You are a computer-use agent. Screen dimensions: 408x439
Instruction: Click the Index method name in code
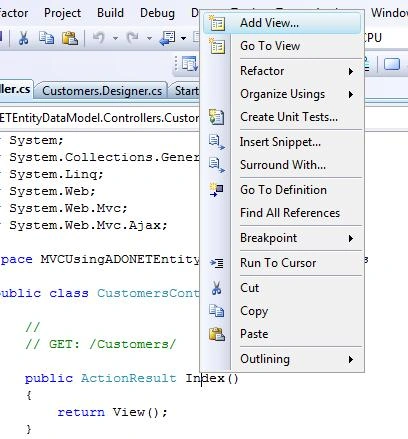pyautogui.click(x=205, y=378)
